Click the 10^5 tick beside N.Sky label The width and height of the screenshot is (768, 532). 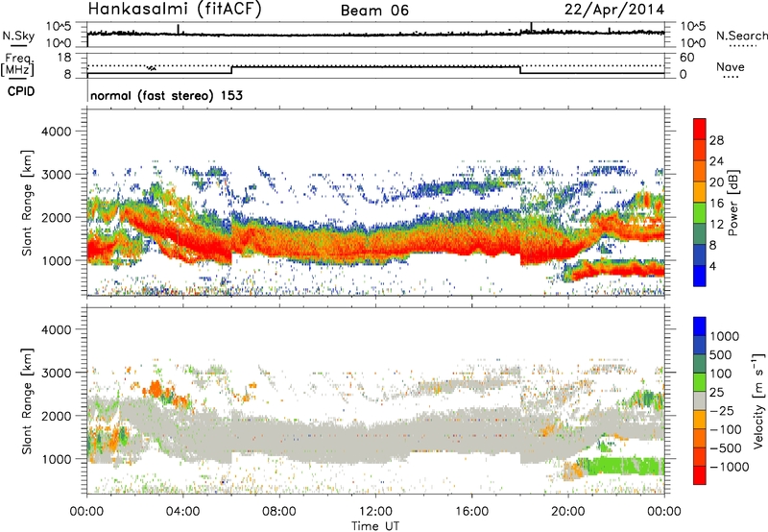[59, 27]
